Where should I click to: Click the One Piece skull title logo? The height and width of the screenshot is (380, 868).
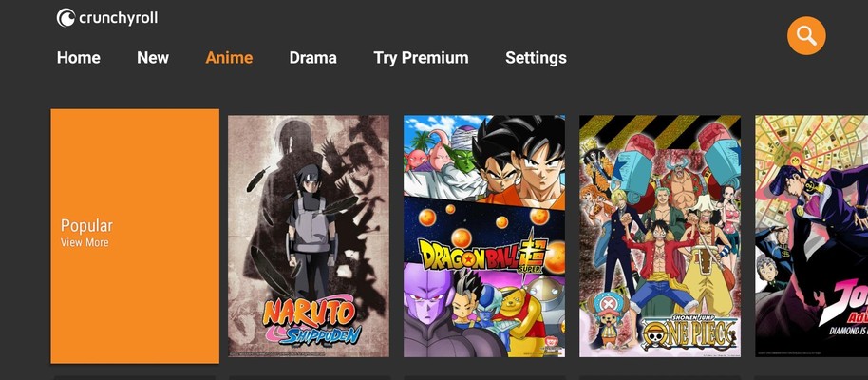coord(690,332)
